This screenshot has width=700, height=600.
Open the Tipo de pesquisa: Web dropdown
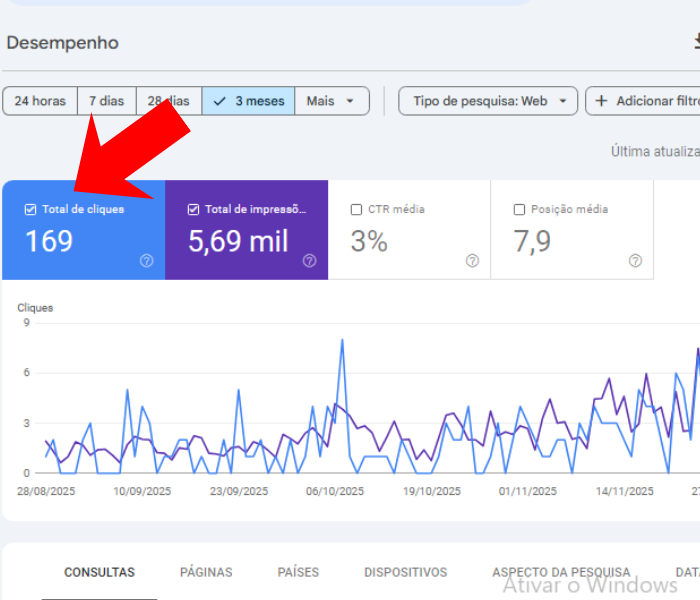pyautogui.click(x=488, y=101)
